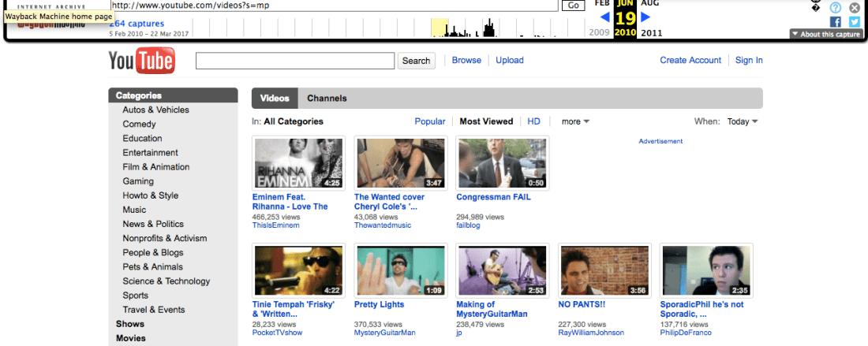
Task: Click the YouTube logo
Action: (141, 61)
